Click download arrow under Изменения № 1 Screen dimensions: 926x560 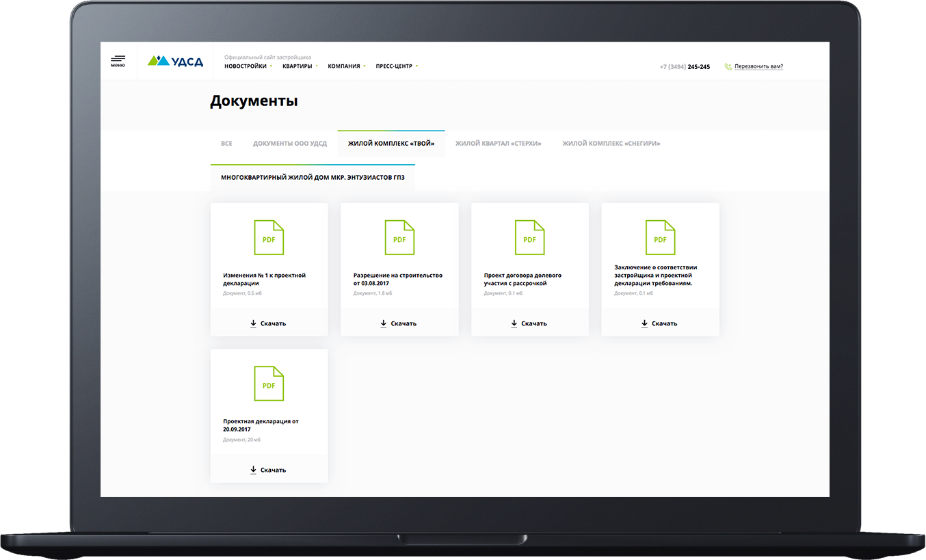pos(253,323)
